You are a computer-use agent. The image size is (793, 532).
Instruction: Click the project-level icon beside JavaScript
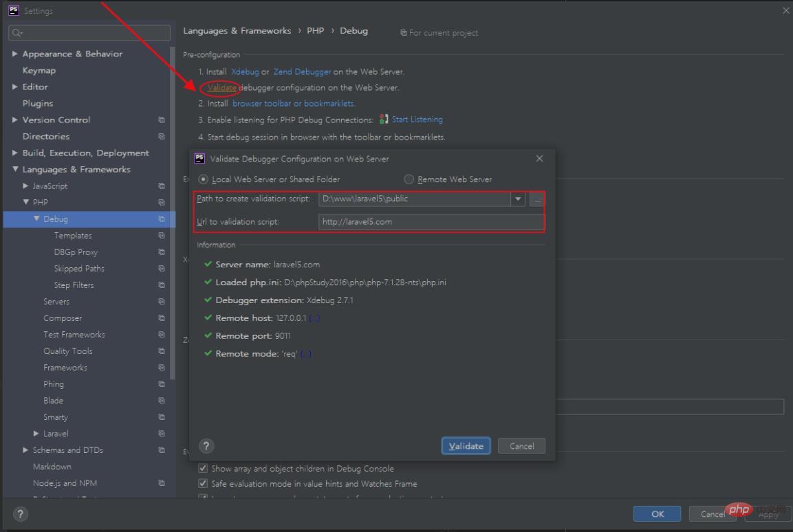(162, 186)
